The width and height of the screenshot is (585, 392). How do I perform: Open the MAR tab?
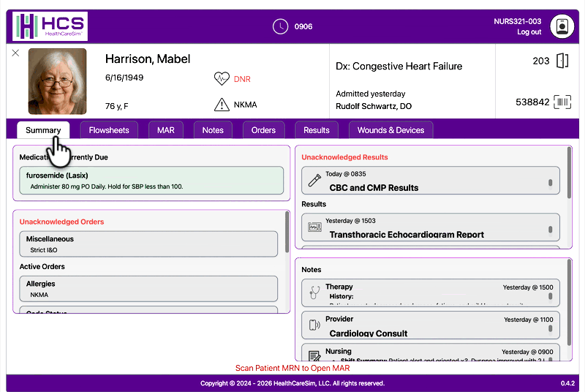pyautogui.click(x=166, y=130)
